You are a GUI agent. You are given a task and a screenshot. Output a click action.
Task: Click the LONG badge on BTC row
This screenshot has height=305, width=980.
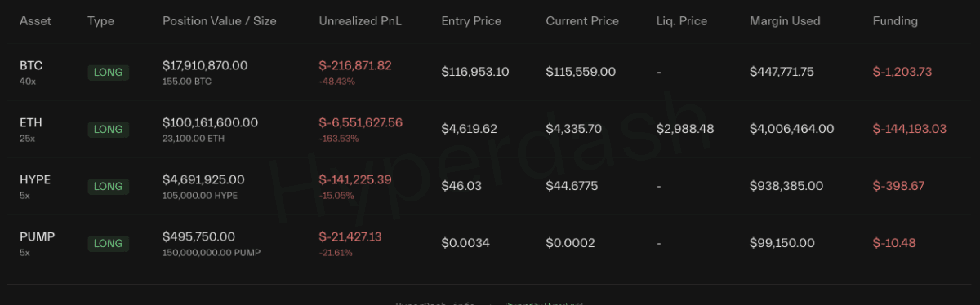click(109, 72)
